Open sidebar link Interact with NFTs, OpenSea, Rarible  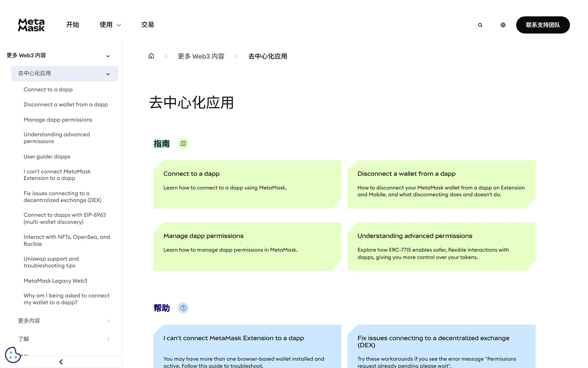pyautogui.click(x=67, y=241)
